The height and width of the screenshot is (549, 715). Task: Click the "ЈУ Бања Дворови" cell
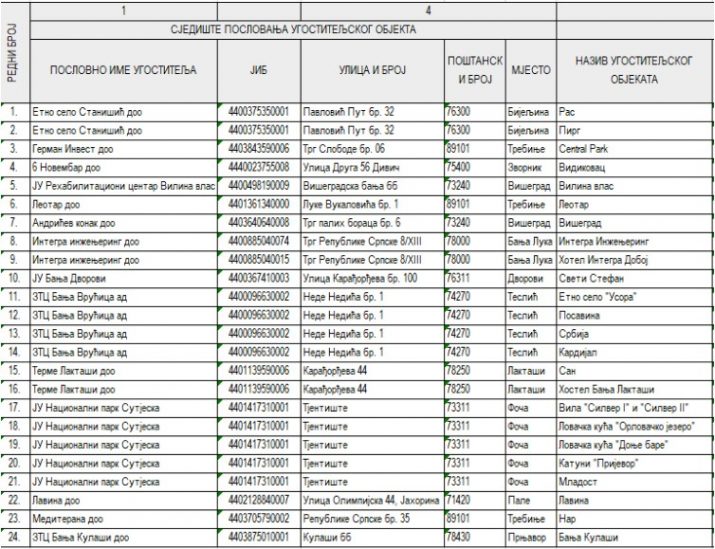[x=68, y=277]
